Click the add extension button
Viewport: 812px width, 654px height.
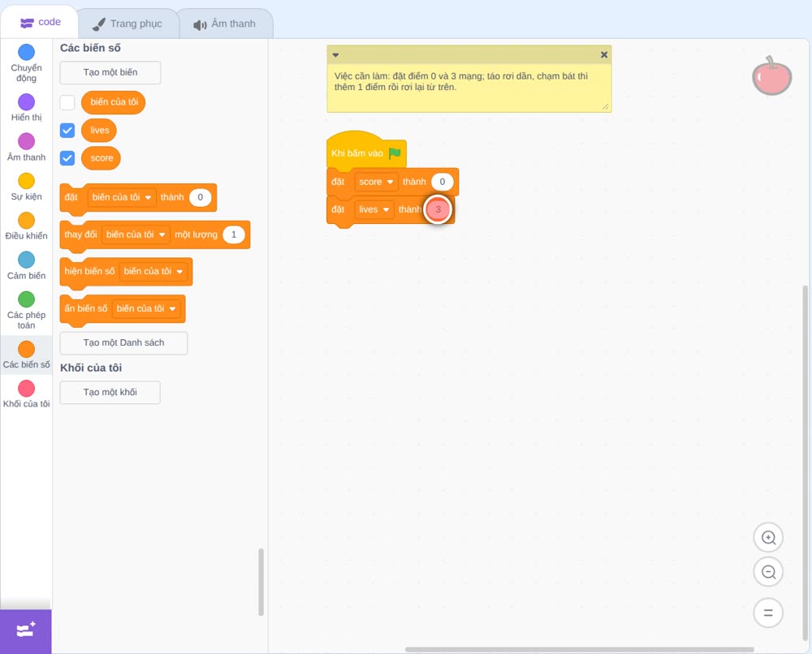[26, 631]
